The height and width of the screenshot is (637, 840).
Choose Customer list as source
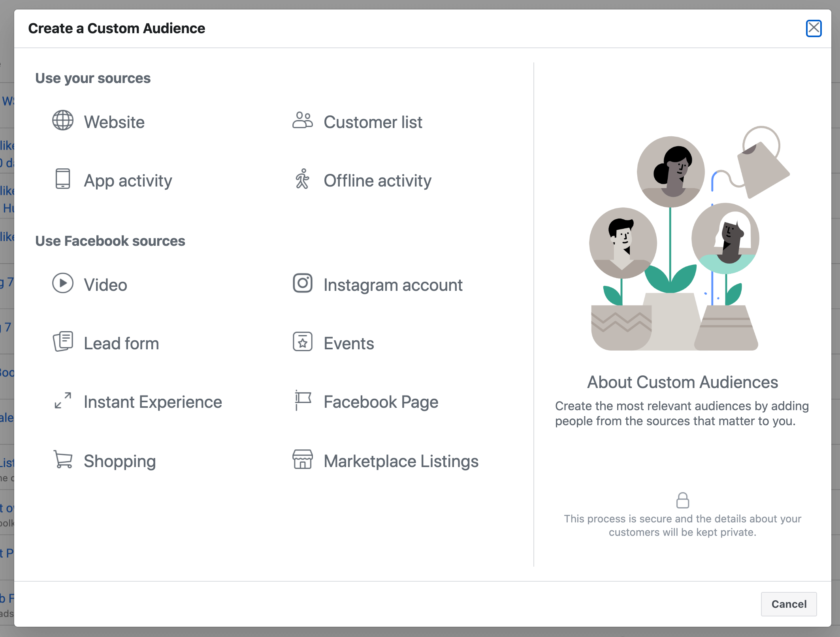(x=358, y=122)
